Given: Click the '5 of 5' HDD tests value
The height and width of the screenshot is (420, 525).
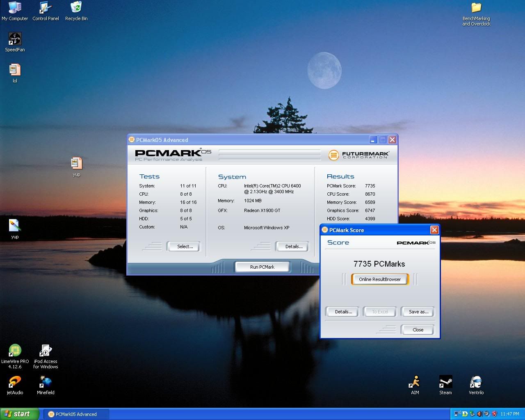Looking at the screenshot, I should pyautogui.click(x=186, y=219).
